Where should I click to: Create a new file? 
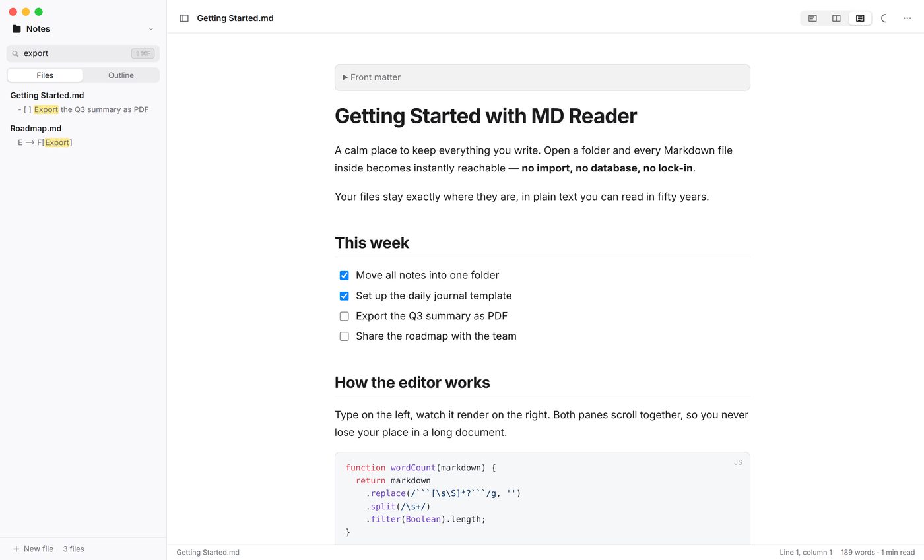33,549
